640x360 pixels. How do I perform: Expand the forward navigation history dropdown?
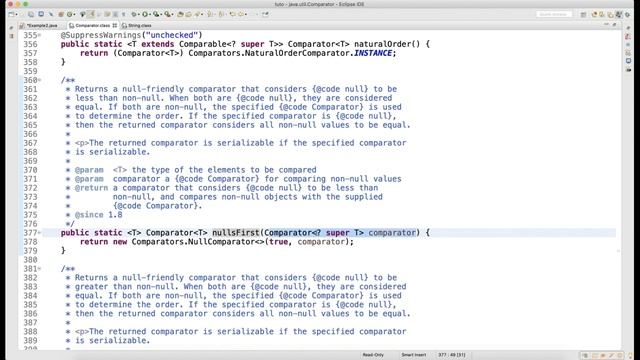[246, 14]
